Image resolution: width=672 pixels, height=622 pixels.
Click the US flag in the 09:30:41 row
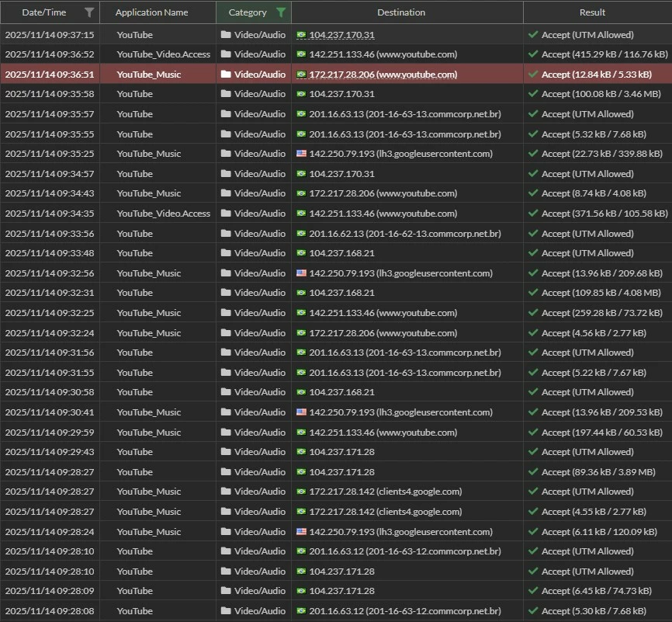pyautogui.click(x=301, y=412)
